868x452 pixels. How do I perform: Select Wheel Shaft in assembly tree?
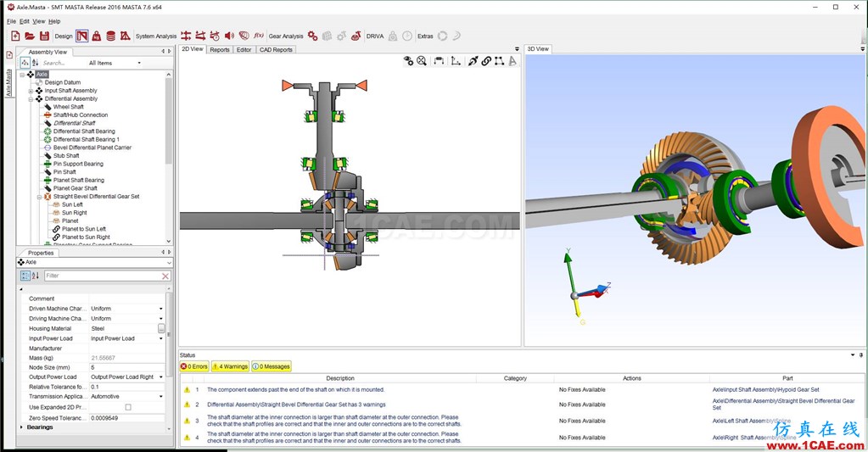[x=69, y=107]
